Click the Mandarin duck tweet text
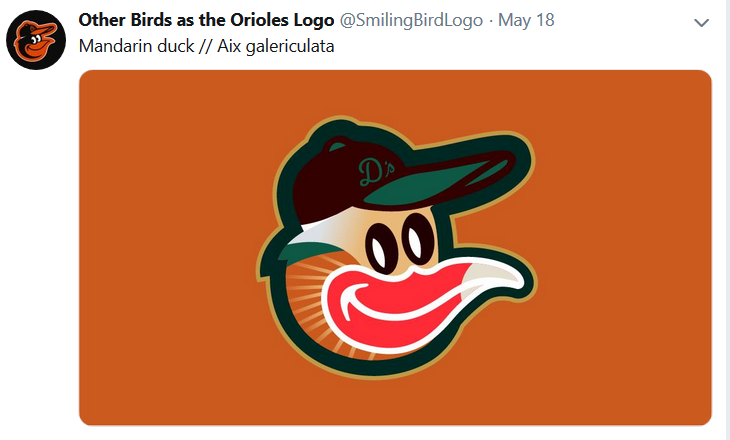The image size is (730, 440). click(206, 46)
